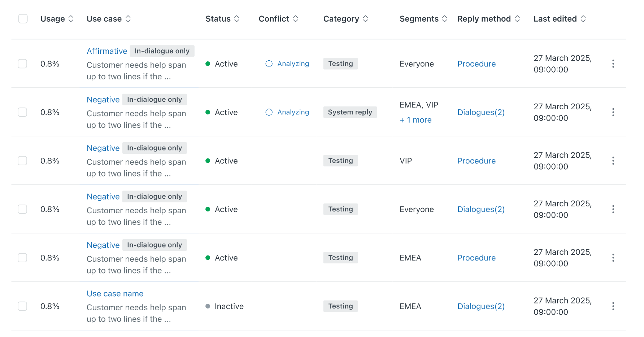The height and width of the screenshot is (337, 644).
Task: Open the three-dot menu for the VIP Procedure row
Action: coord(613,161)
